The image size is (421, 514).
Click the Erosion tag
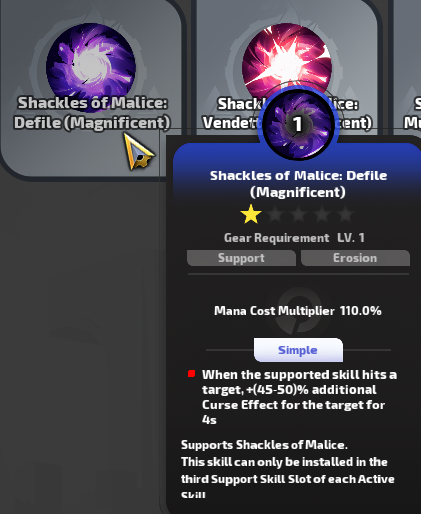tap(355, 258)
